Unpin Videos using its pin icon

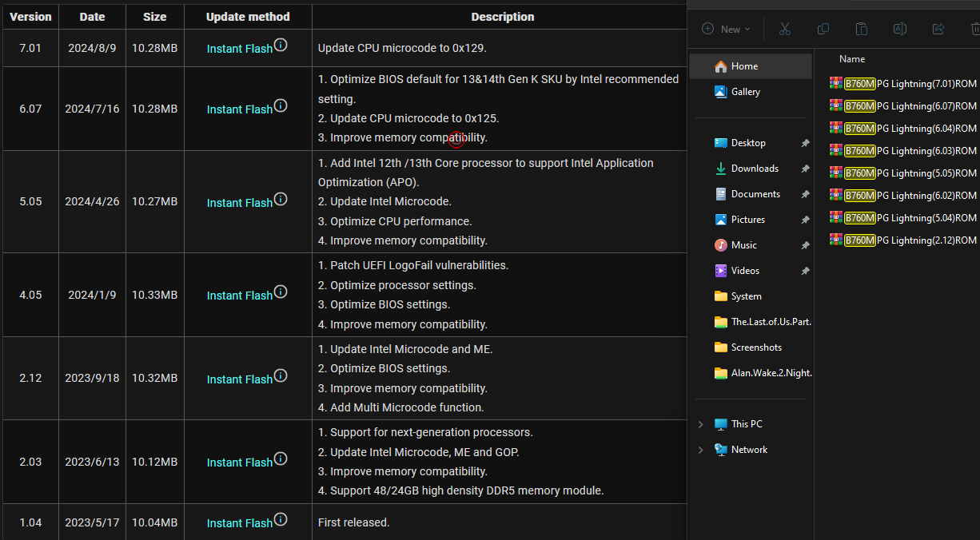coord(805,271)
